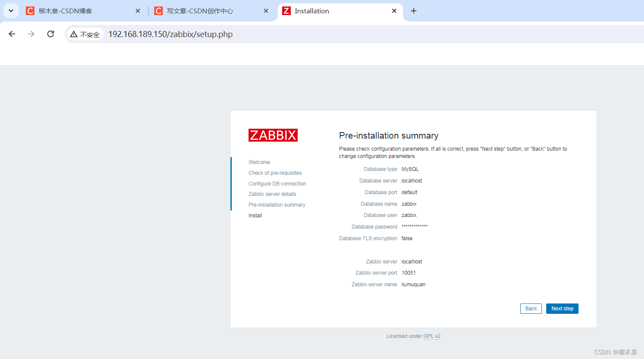The image size is (644, 359).
Task: Switch to the 写文章-CSDN创作中心 tab
Action: pyautogui.click(x=211, y=11)
